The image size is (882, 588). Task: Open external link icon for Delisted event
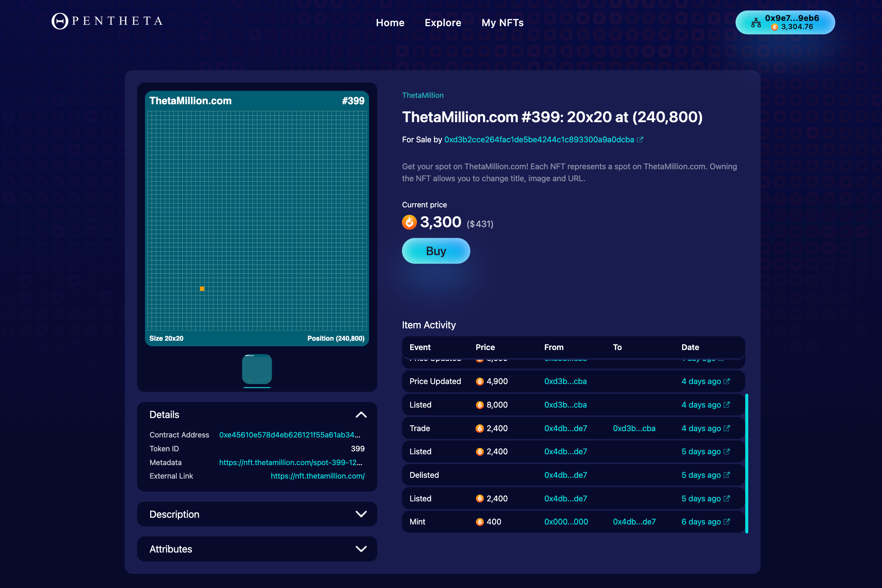click(x=727, y=475)
